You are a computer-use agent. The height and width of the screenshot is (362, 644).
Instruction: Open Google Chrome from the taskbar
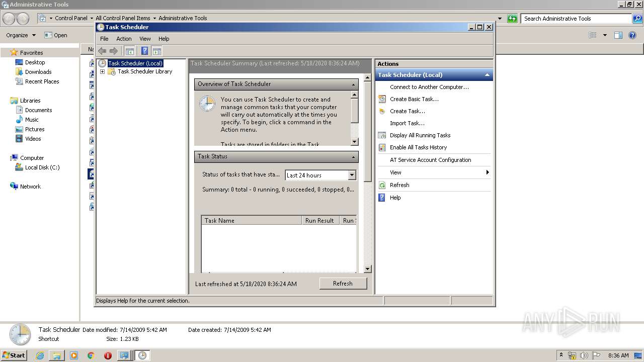point(91,355)
